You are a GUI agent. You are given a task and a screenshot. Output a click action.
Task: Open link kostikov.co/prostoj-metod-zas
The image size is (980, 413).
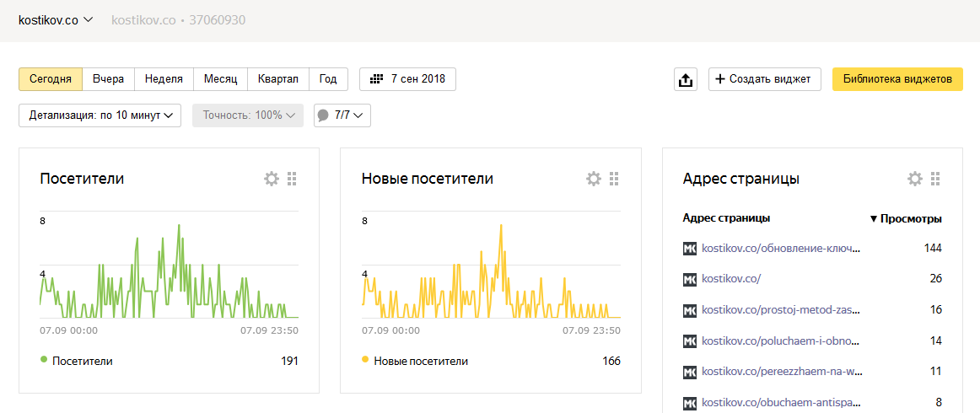coord(781,310)
